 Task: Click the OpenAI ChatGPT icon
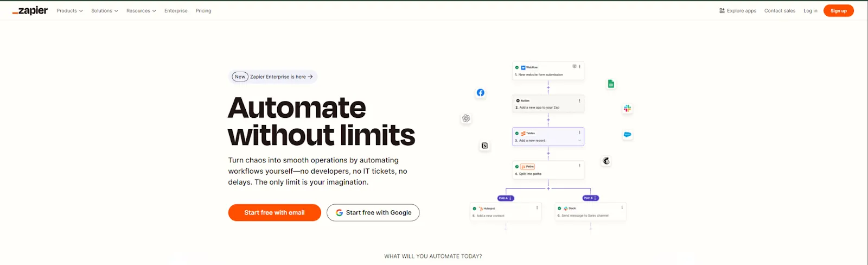(x=466, y=118)
